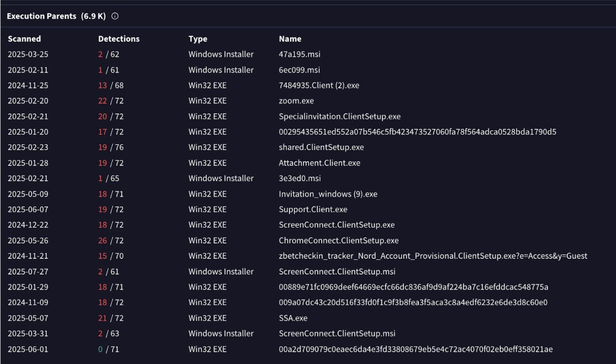Select the zoom.exe file name
This screenshot has width=616, height=364.
(x=296, y=101)
